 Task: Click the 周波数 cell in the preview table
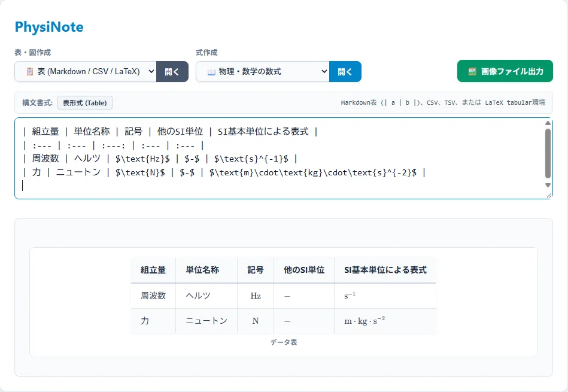point(153,296)
